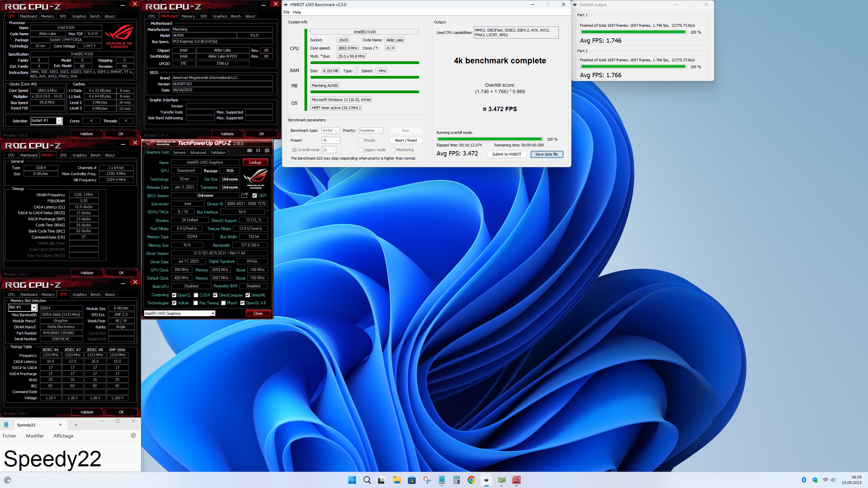Toggle the Vulkan checkbox

pos(174,303)
